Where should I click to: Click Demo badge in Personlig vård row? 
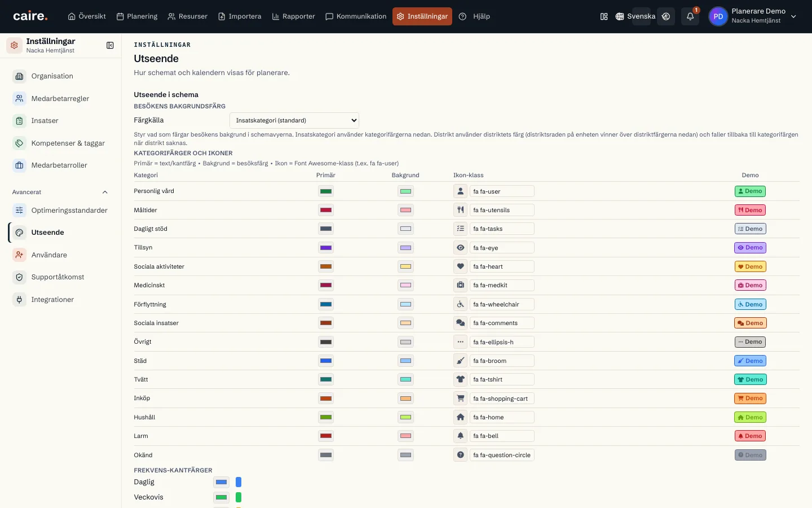750,191
